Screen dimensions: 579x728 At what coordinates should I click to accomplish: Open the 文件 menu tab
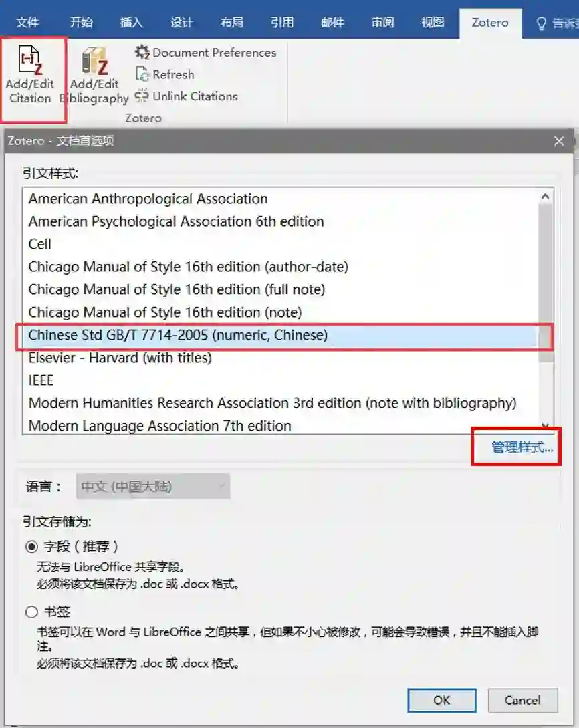pyautogui.click(x=27, y=22)
